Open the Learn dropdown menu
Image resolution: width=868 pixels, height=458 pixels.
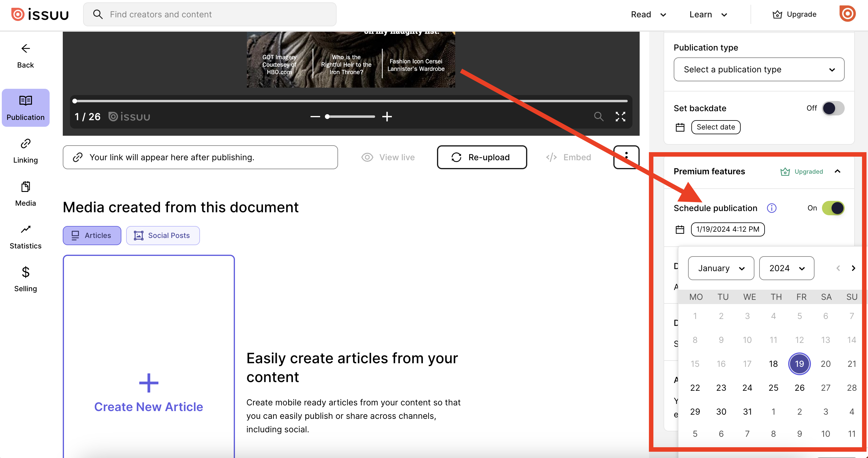[708, 14]
